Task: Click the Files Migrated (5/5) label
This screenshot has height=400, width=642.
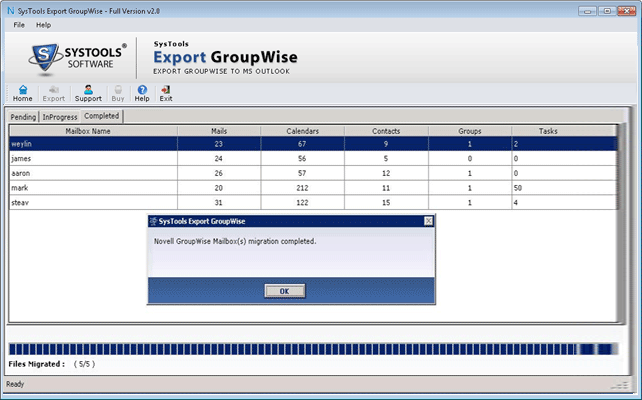Action: click(52, 364)
